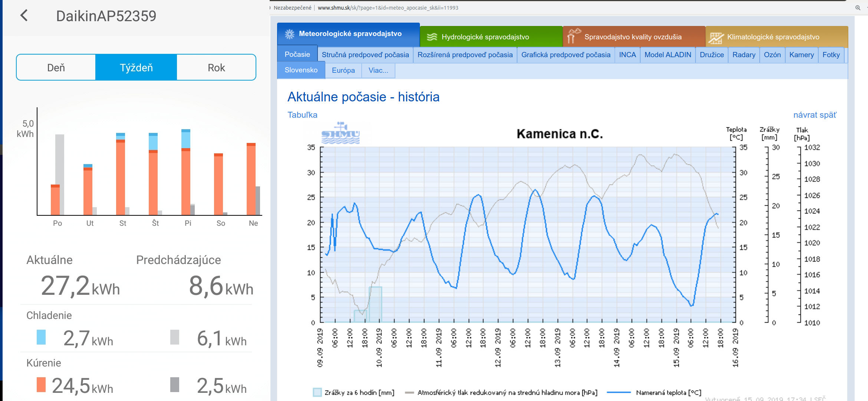Click the Klimatologické spravodajstvo chart icon

coord(716,38)
